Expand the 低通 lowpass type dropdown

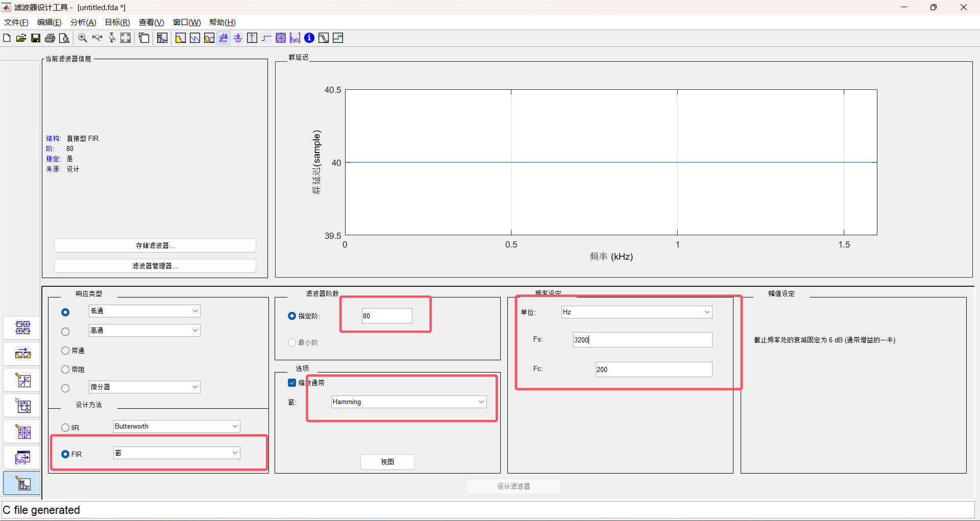(144, 311)
